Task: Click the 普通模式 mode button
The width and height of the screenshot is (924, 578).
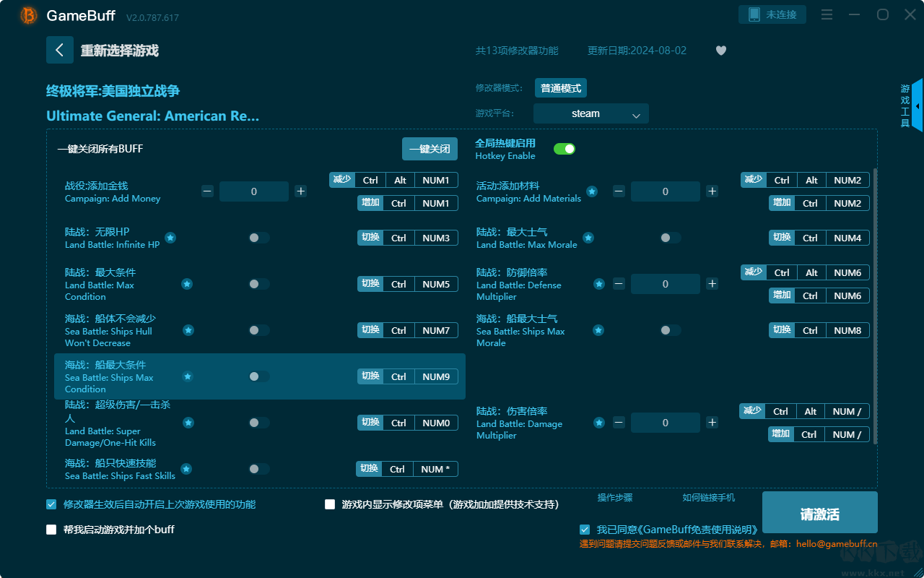Action: pyautogui.click(x=561, y=88)
